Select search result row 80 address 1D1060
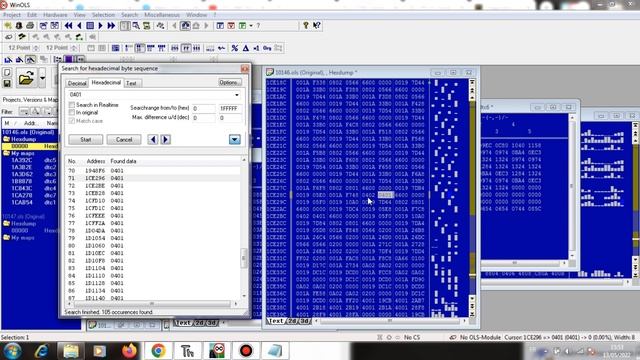 pos(153,246)
